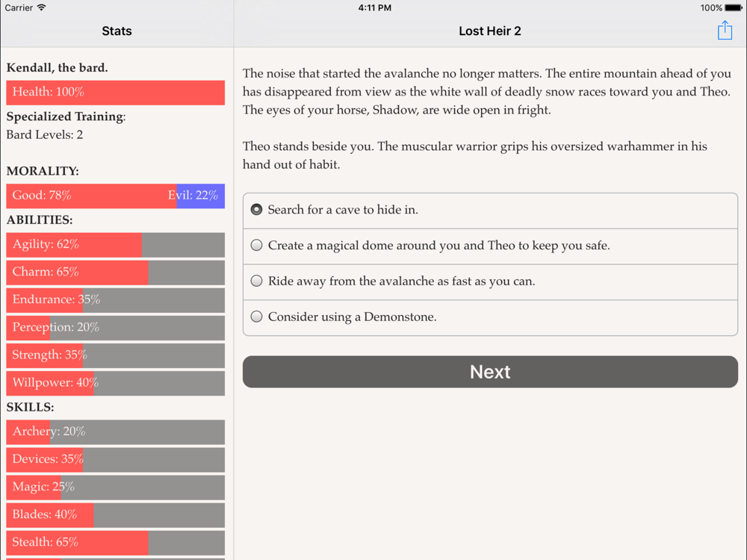Tap the Good 78% morality bar
Screen dimensions: 747x560
click(x=91, y=196)
